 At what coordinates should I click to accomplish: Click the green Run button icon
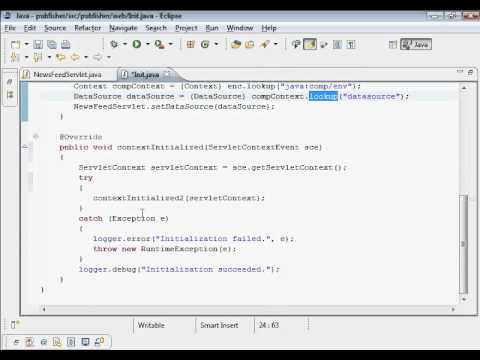click(x=137, y=44)
